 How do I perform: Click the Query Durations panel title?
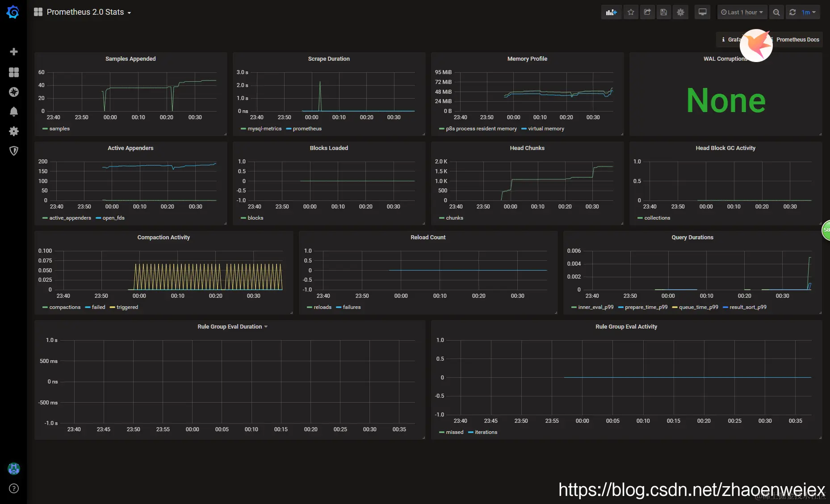pos(692,237)
